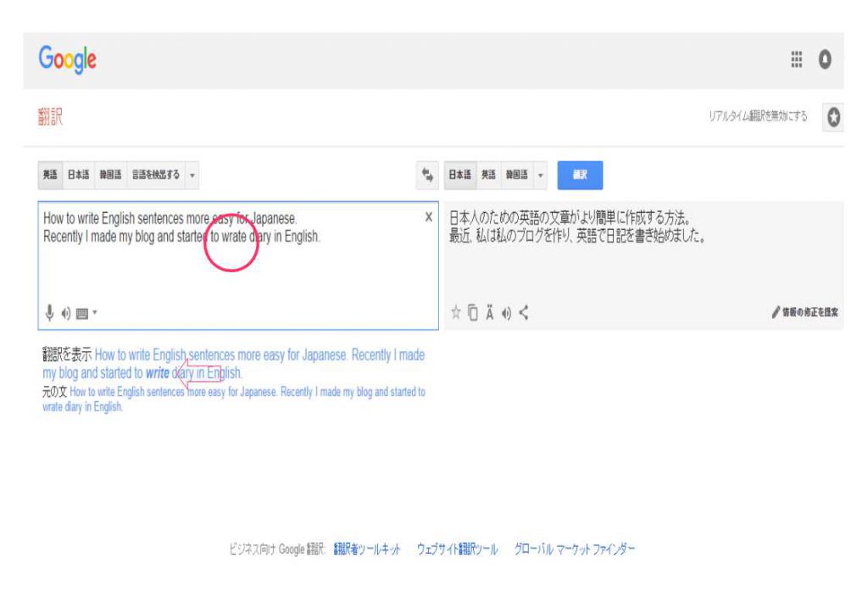Copy the translated Japanese text
This screenshot has height=614, width=868.
pos(472,313)
